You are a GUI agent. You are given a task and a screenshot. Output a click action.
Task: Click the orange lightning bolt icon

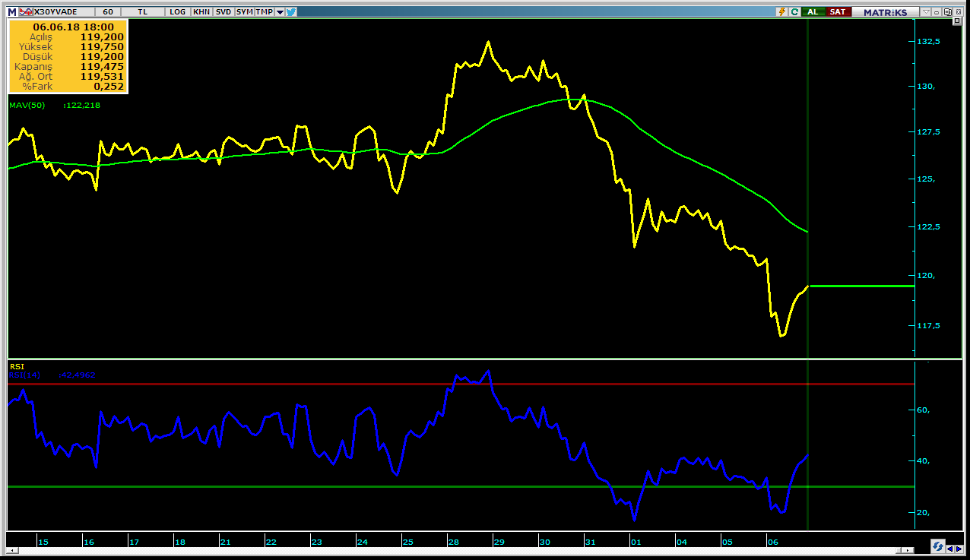click(x=781, y=11)
